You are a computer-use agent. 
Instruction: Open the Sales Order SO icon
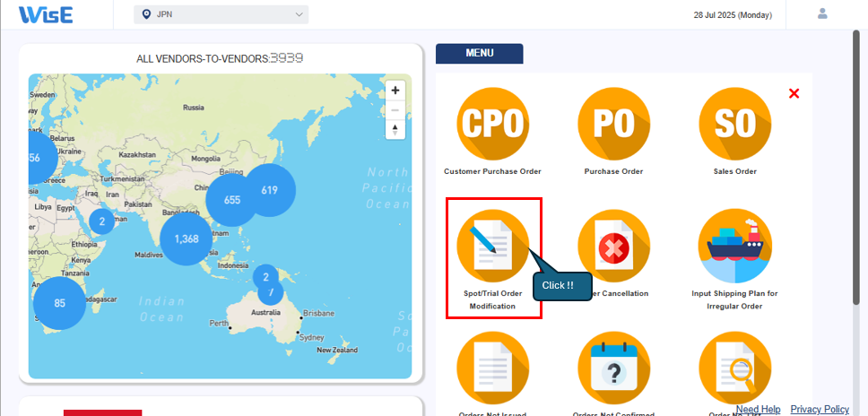pyautogui.click(x=734, y=124)
